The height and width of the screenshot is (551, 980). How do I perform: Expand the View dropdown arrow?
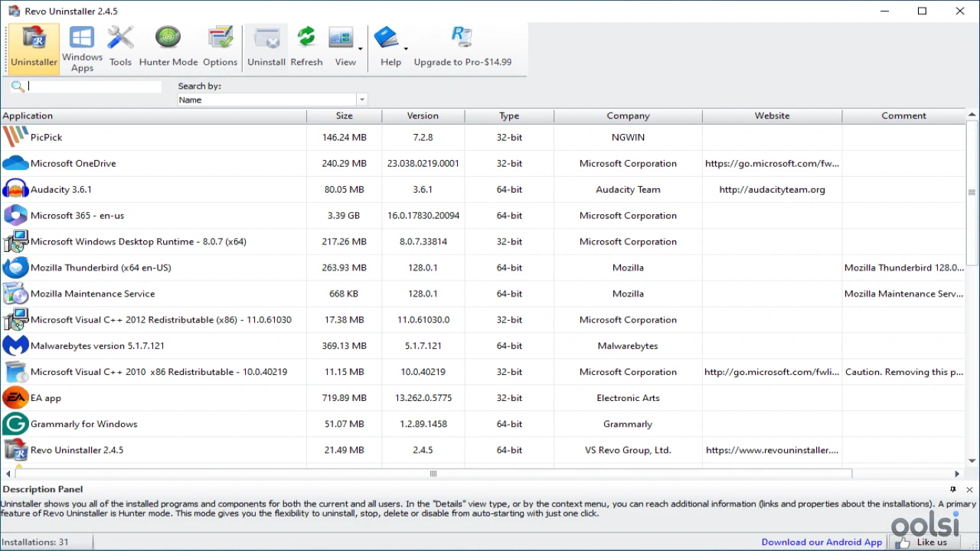click(361, 49)
